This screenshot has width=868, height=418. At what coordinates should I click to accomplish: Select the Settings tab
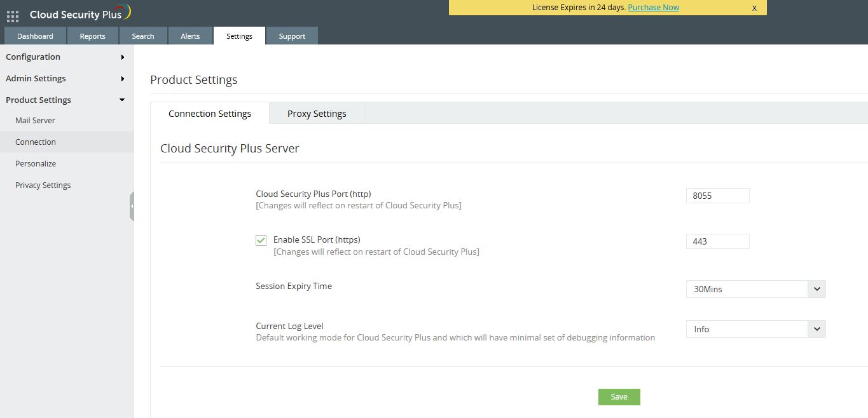coord(239,36)
